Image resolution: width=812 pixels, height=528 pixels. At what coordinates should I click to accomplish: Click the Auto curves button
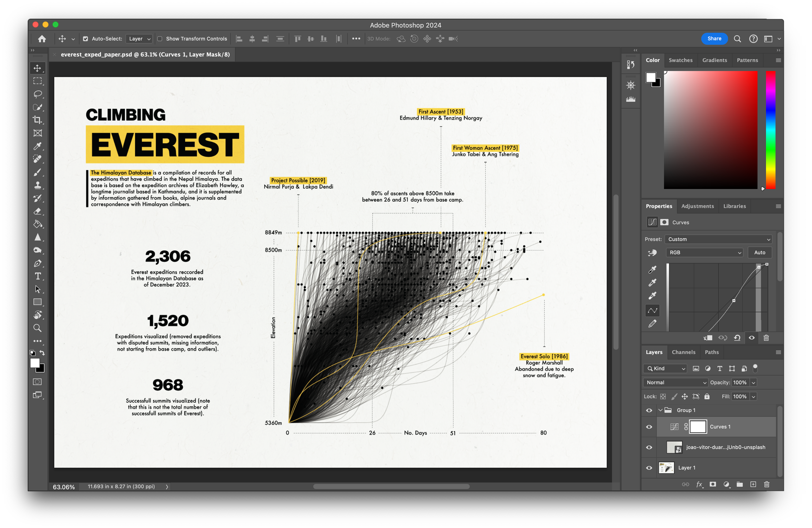[759, 252]
